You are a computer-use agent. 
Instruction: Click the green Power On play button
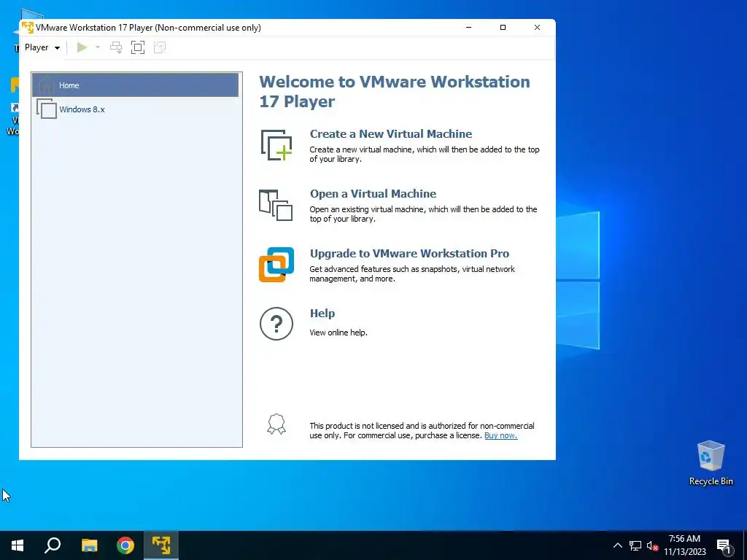click(82, 47)
